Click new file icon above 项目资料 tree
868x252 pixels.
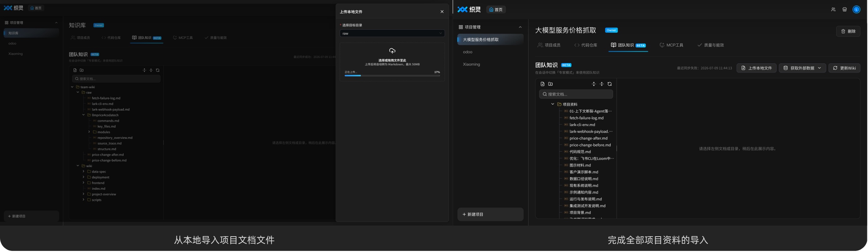[x=542, y=84]
